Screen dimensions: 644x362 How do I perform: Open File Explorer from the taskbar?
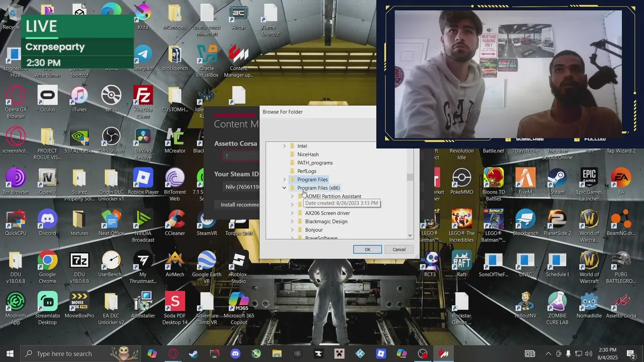[277, 353]
